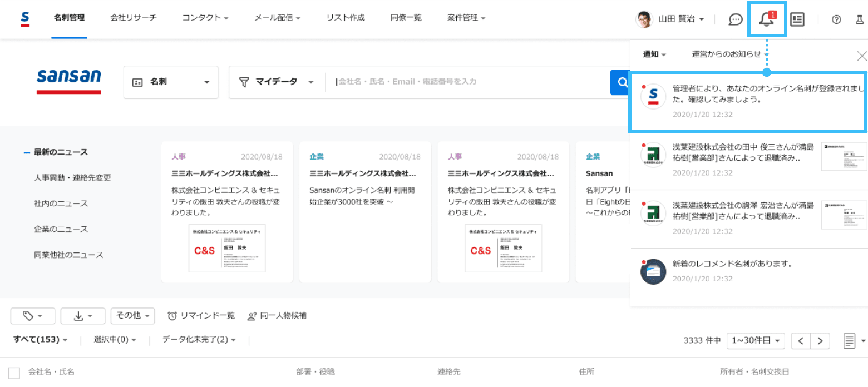868x387 pixels.
Task: Click 浅葉建設 logo in 田中 俊三 notification
Action: [x=653, y=155]
